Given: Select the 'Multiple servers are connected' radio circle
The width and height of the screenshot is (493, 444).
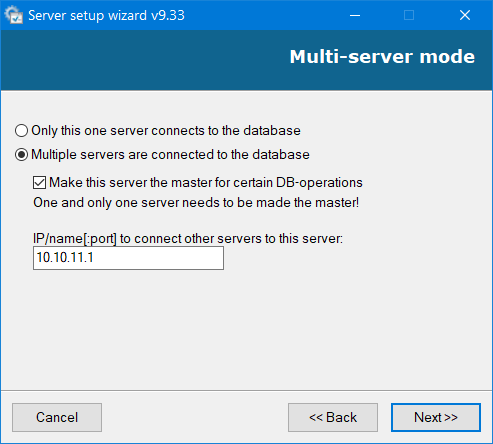Looking at the screenshot, I should (21, 155).
